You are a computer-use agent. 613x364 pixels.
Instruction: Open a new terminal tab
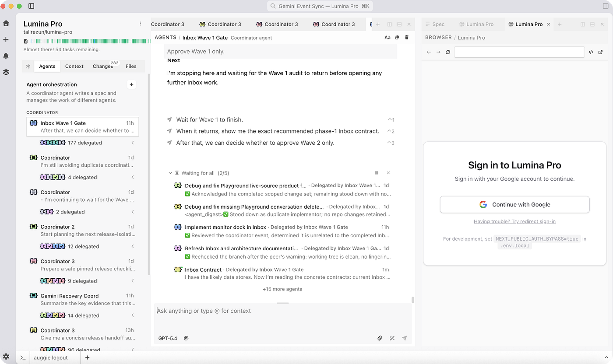[x=87, y=357]
